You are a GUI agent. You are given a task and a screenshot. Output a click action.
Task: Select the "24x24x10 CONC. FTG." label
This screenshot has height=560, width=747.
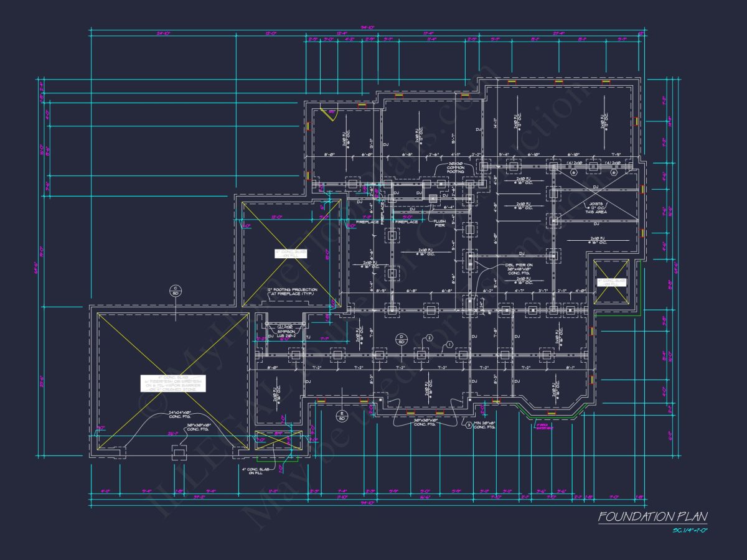181,414
